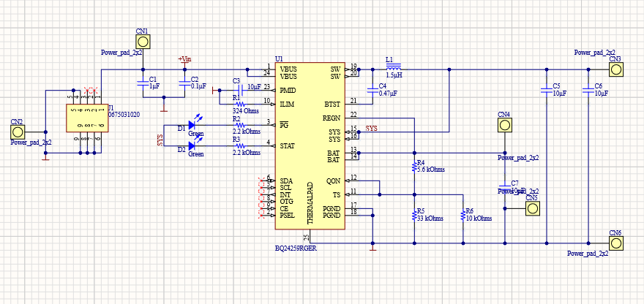Select the CN2 power pad symbol
Image resolution: width=644 pixels, height=304 pixels.
(18, 132)
